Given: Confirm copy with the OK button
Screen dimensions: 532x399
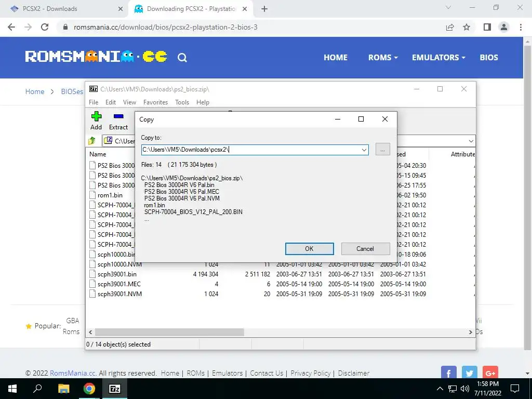Looking at the screenshot, I should (310, 249).
